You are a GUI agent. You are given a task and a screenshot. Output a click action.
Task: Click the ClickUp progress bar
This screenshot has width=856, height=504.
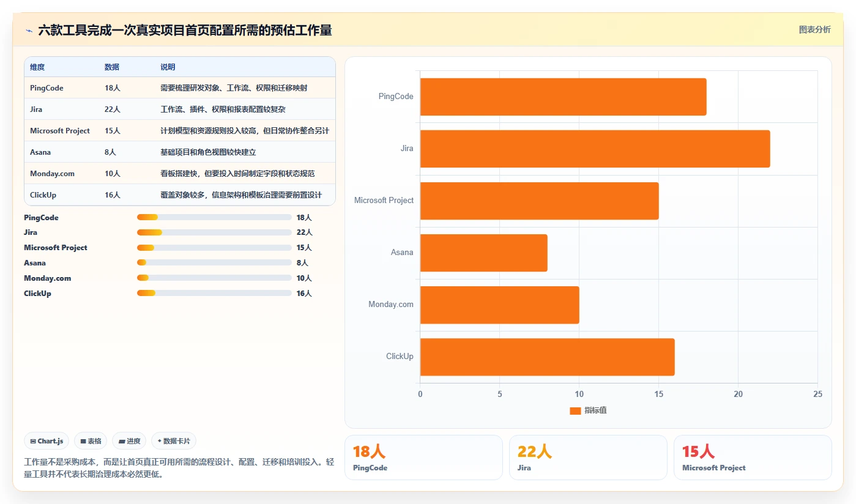(214, 294)
